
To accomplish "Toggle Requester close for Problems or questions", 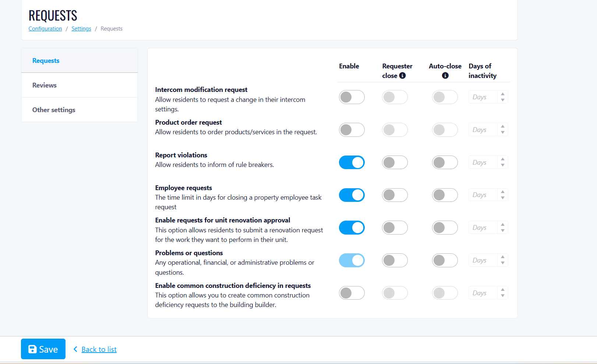I will tap(395, 260).
